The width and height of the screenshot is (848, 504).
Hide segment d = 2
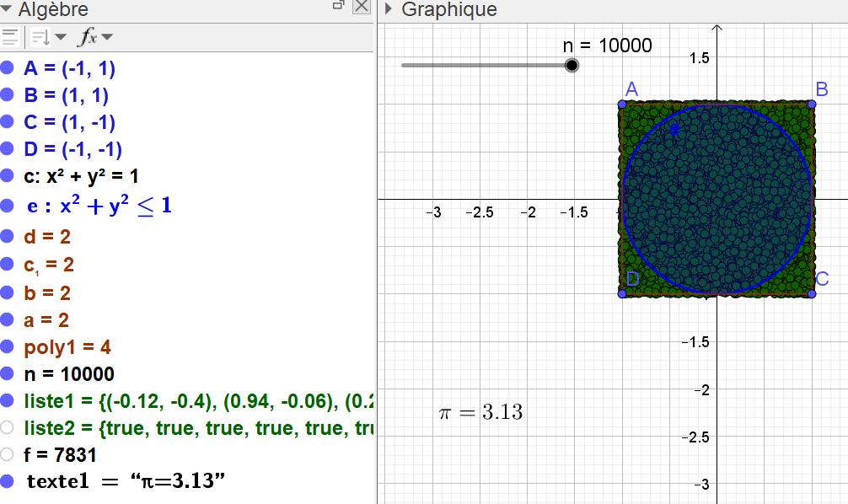tap(7, 236)
